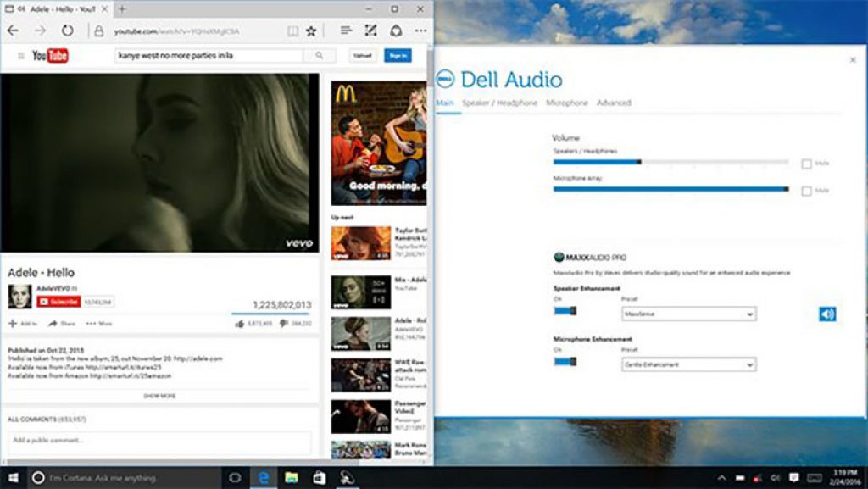Open the adele.com link in the description

point(197,358)
